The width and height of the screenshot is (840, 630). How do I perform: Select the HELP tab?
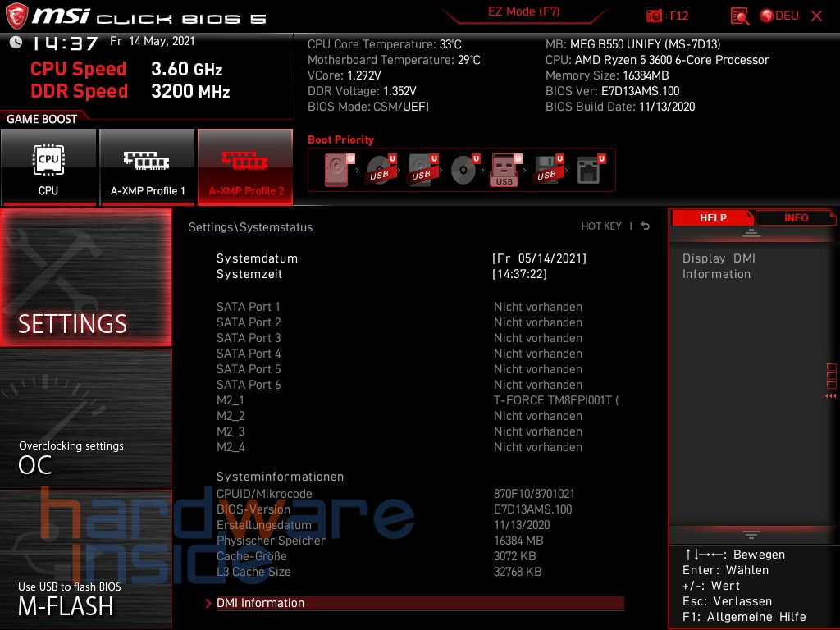click(713, 217)
